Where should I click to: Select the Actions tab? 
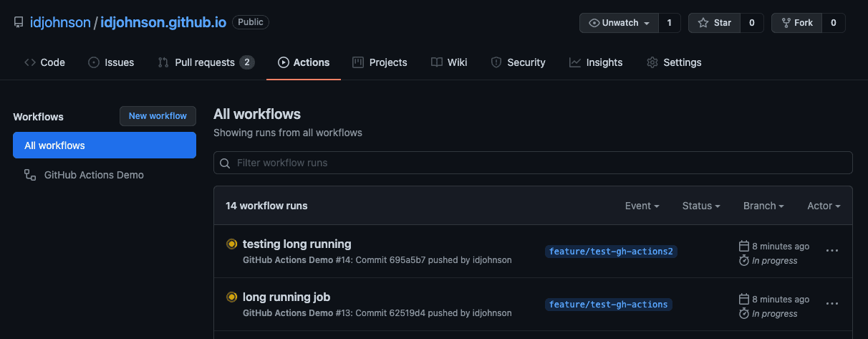[304, 62]
